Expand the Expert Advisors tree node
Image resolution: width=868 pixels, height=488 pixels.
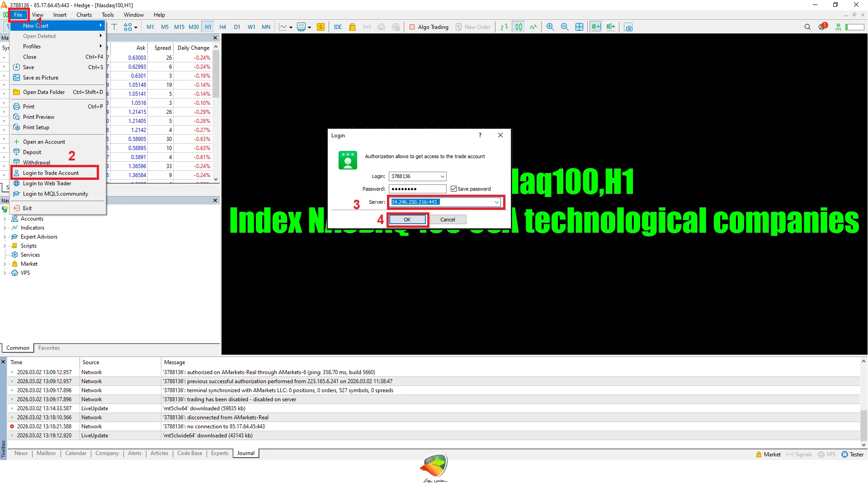[5, 237]
